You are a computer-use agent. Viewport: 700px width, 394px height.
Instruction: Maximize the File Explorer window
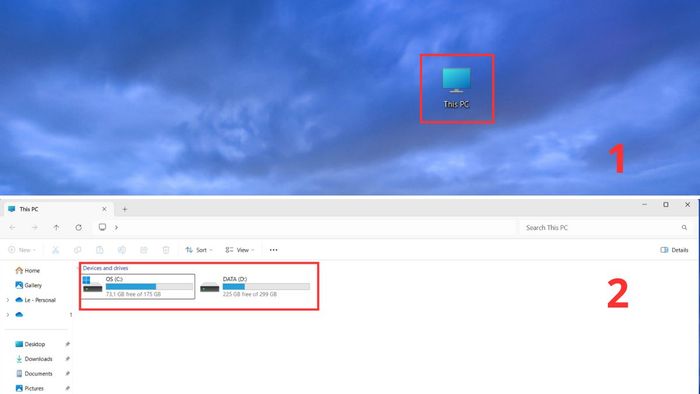666,204
